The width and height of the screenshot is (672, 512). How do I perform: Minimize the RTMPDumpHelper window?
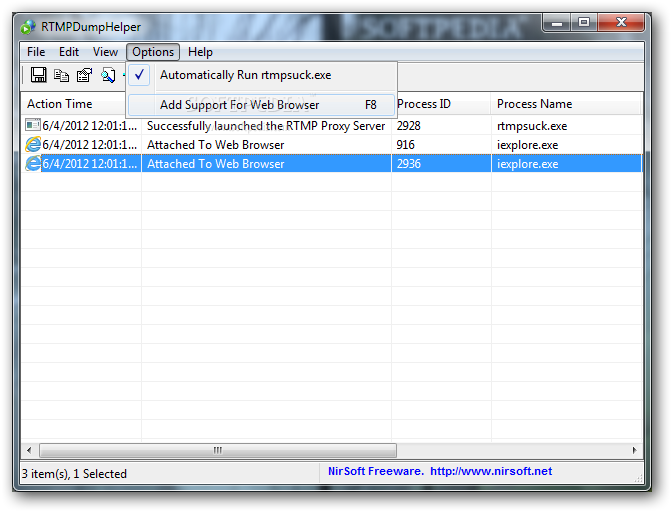coord(557,23)
